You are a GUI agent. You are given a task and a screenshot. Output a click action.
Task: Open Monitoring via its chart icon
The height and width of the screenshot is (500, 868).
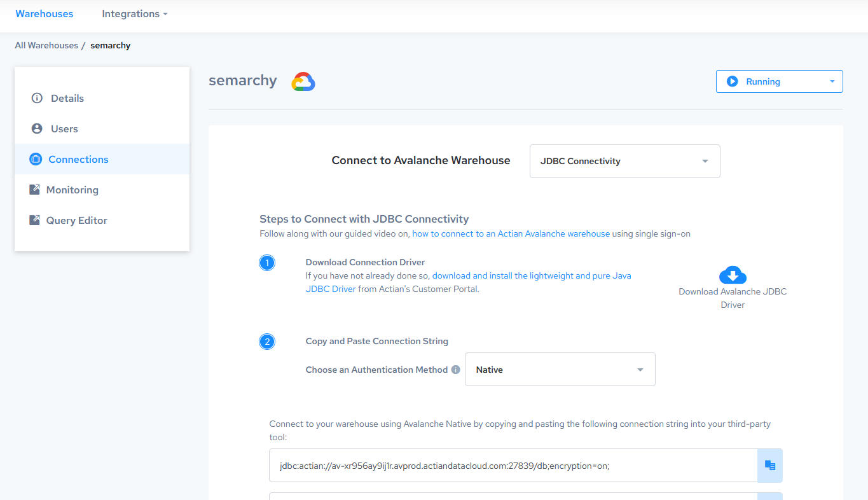[x=36, y=190]
